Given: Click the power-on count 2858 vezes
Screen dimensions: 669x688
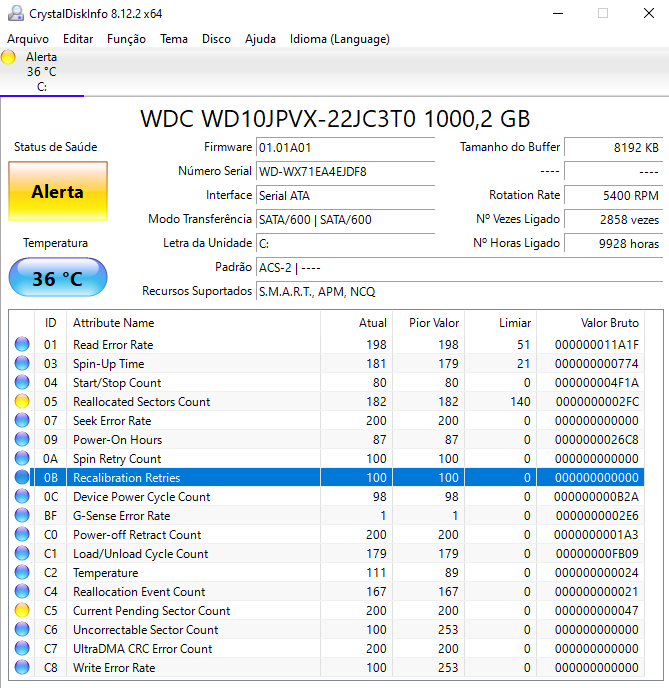Looking at the screenshot, I should (x=613, y=219).
